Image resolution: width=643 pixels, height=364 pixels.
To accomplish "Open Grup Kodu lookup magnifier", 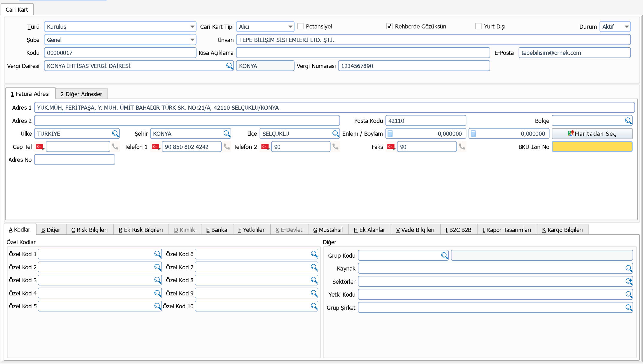I will click(x=444, y=256).
